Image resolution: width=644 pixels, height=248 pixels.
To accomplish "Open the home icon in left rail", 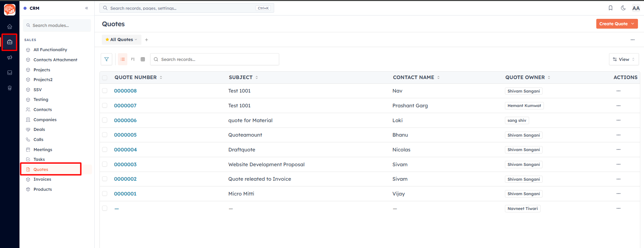I will click(10, 27).
